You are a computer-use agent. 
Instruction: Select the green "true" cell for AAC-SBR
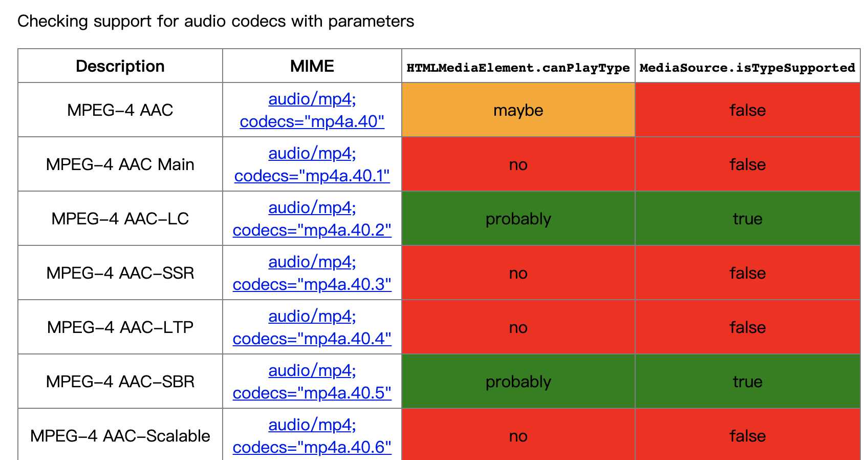pyautogui.click(x=747, y=381)
